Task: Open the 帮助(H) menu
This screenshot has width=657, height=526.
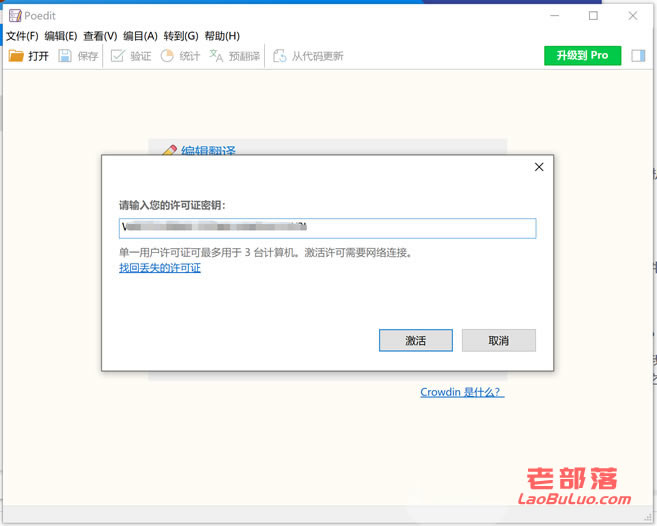Action: (222, 36)
